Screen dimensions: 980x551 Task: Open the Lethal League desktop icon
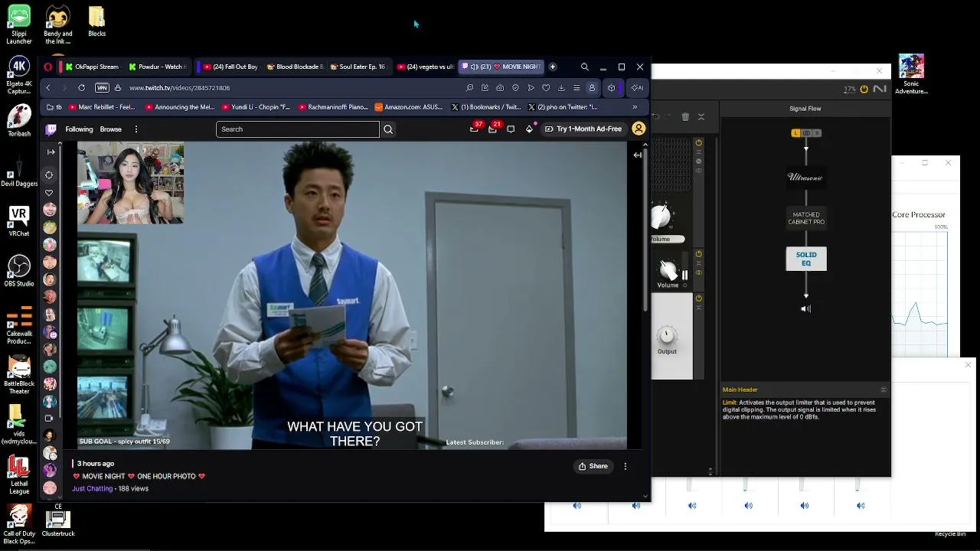[x=19, y=475]
